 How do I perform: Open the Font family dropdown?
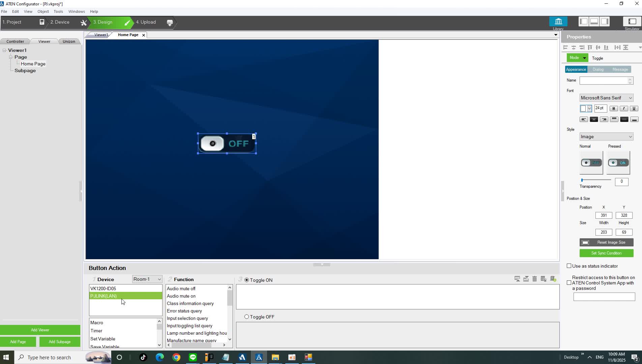pos(630,98)
